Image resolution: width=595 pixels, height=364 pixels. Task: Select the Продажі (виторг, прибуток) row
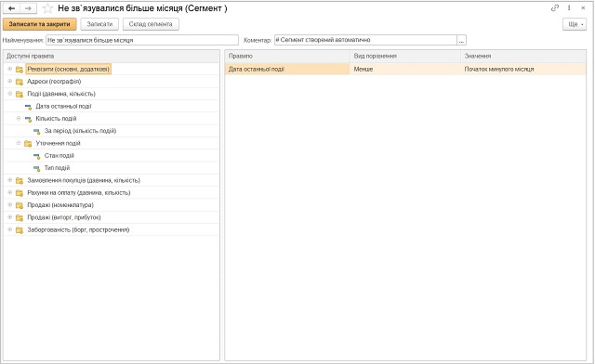pyautogui.click(x=112, y=217)
